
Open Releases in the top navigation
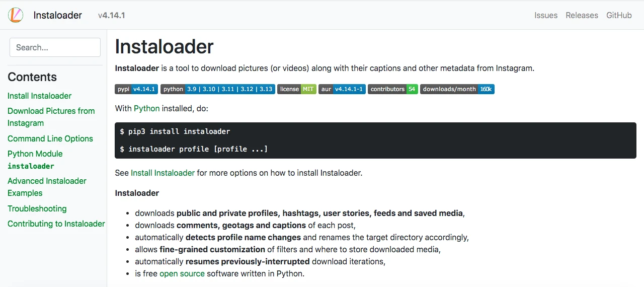(582, 15)
